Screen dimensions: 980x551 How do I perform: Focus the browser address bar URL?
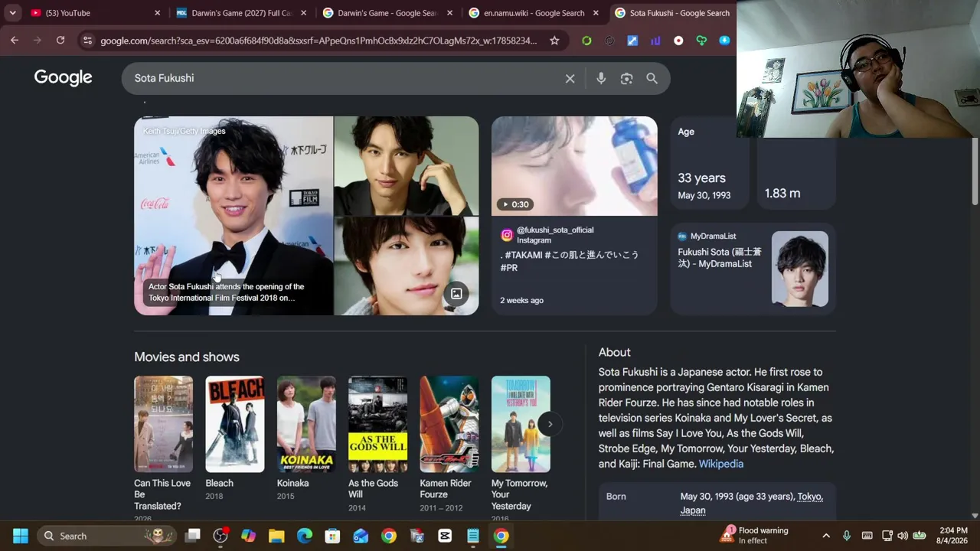coord(318,41)
